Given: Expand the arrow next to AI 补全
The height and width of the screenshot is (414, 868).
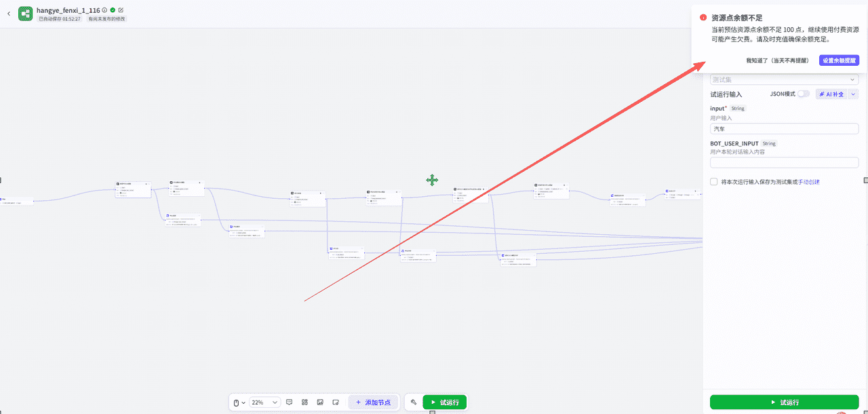Looking at the screenshot, I should [x=854, y=94].
